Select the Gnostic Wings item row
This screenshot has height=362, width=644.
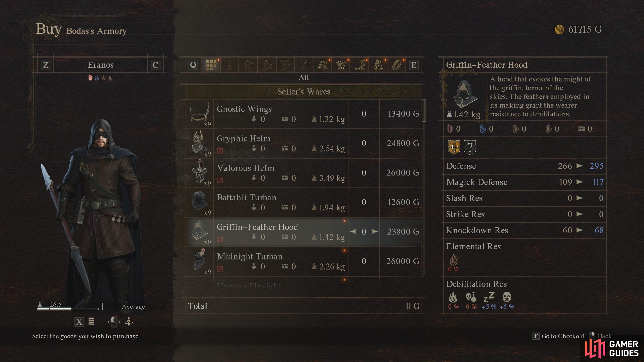tap(304, 114)
